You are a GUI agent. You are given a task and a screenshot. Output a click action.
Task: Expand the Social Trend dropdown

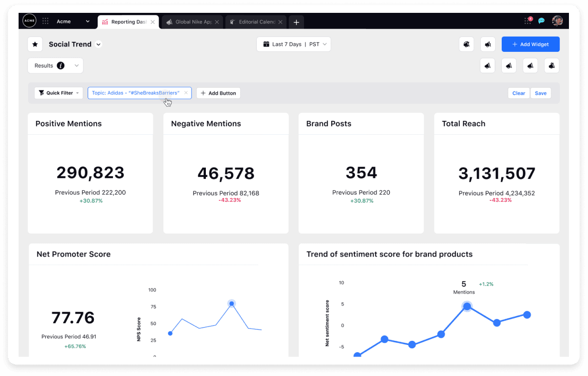tap(98, 44)
